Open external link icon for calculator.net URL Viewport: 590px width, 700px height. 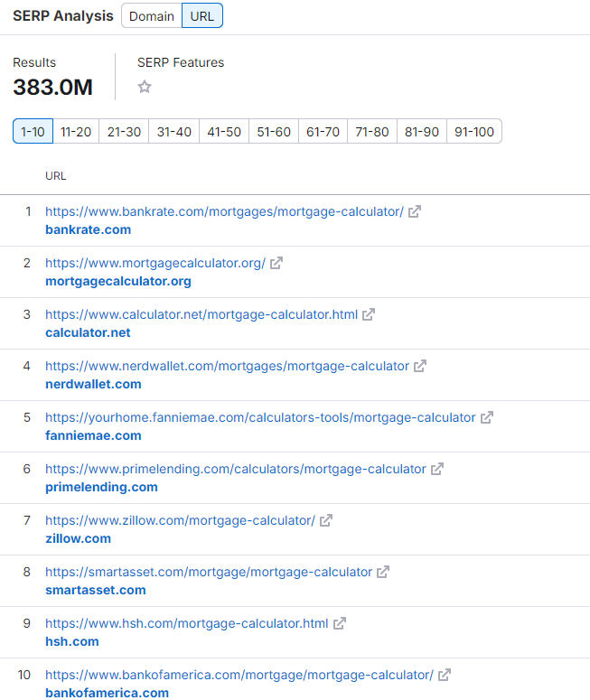point(369,314)
